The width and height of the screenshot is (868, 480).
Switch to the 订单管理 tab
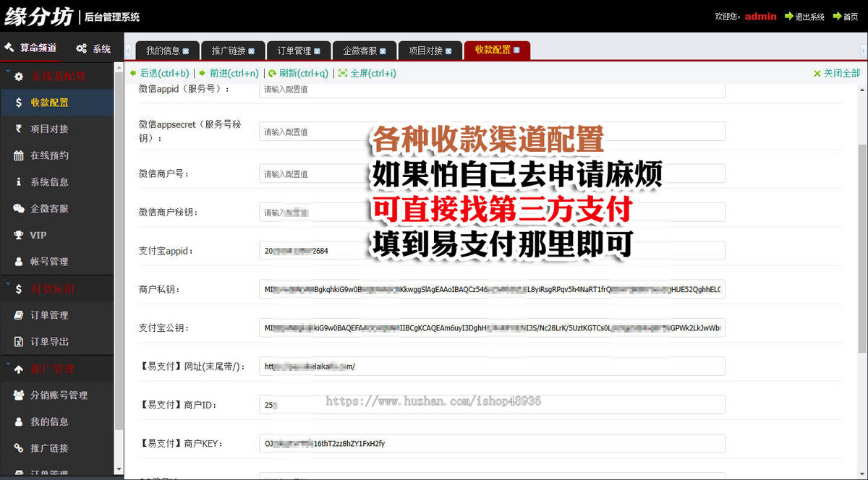click(298, 51)
